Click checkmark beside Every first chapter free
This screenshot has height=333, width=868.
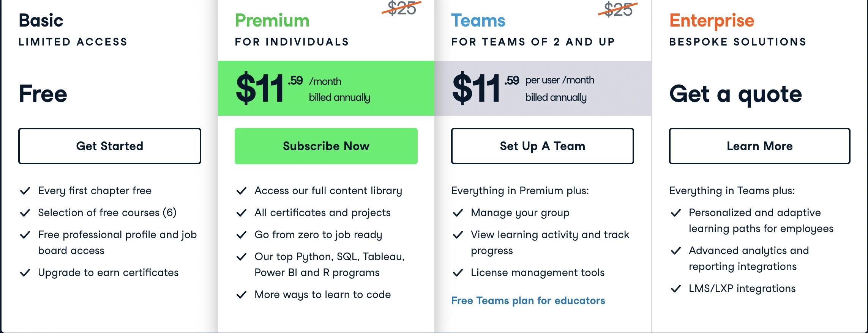point(25,191)
